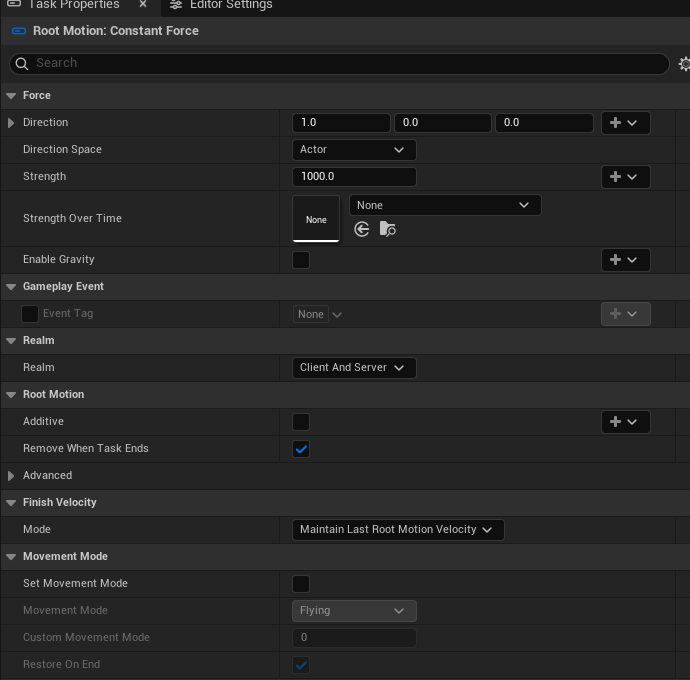Click the Direction Y value field

click(443, 123)
